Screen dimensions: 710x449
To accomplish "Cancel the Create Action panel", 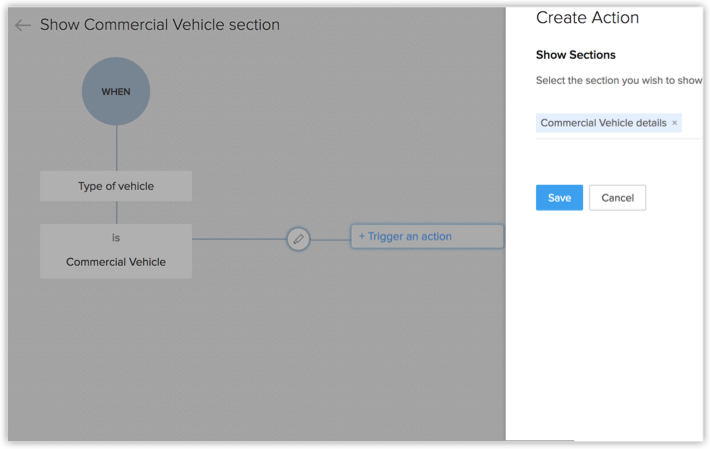I will (617, 198).
